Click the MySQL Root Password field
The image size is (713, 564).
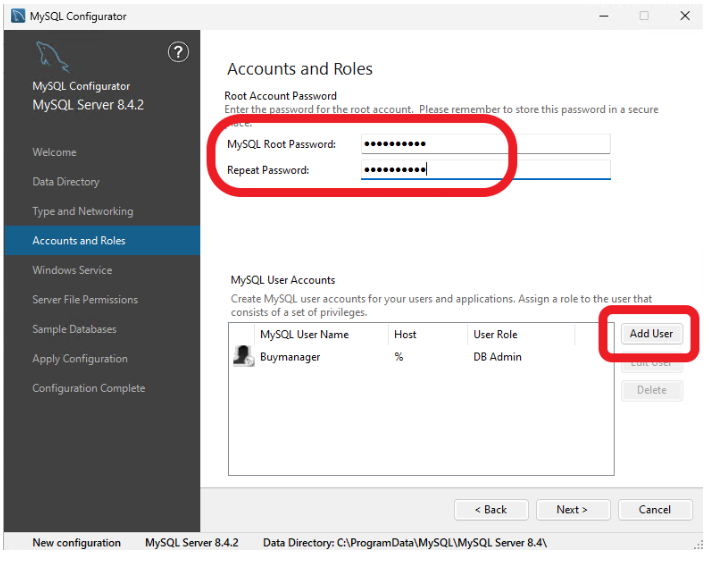tap(485, 144)
